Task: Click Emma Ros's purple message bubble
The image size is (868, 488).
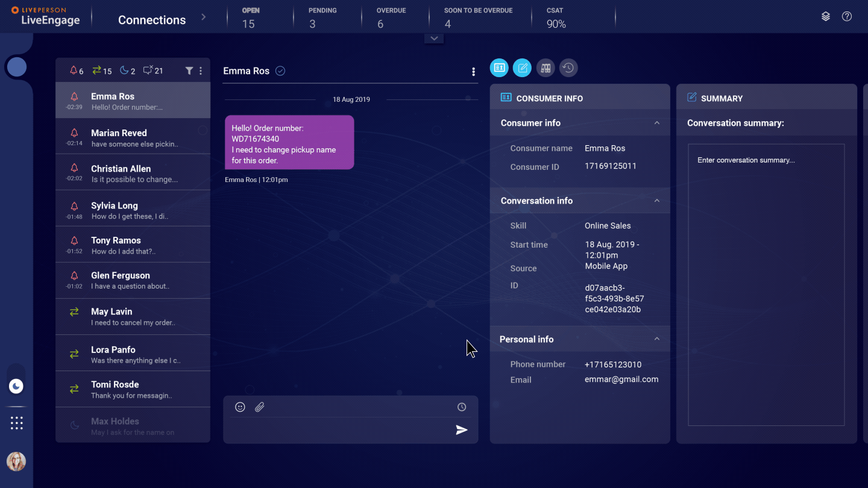Action: (289, 142)
